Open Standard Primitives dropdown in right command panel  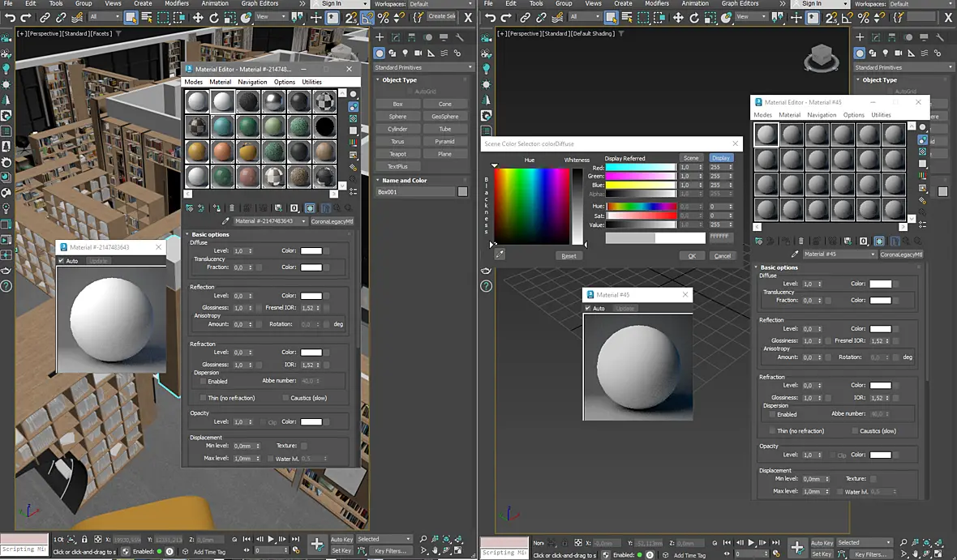(x=904, y=67)
